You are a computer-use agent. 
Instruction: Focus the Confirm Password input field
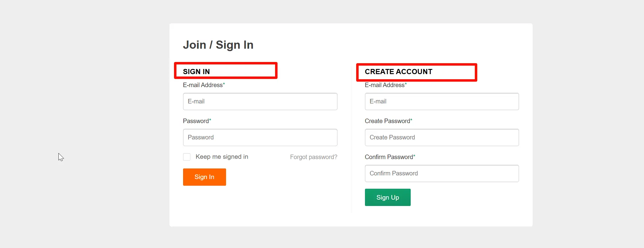tap(442, 173)
